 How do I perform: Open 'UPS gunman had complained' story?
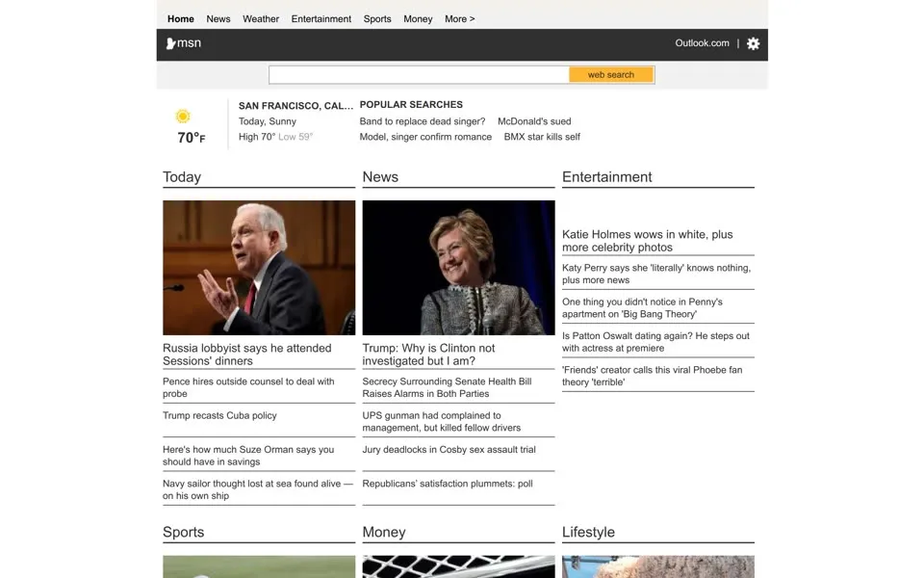pyautogui.click(x=442, y=422)
